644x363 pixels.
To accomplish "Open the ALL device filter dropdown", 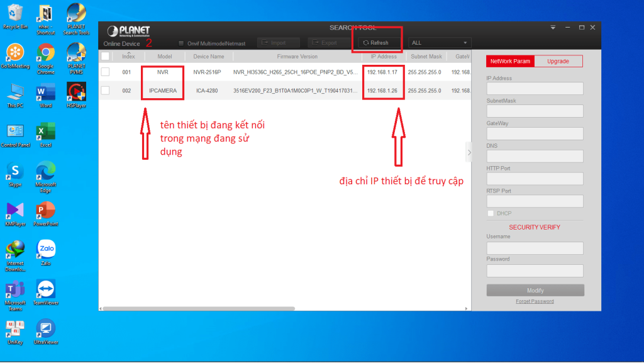I will 440,43.
